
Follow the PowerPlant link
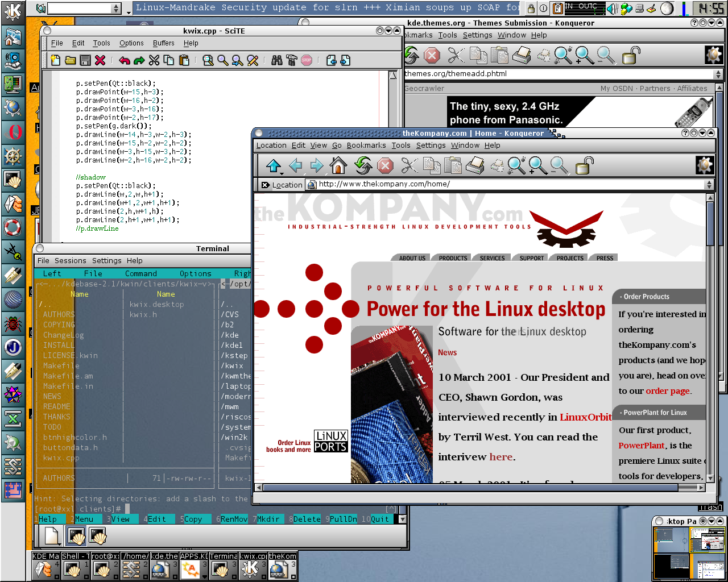642,446
